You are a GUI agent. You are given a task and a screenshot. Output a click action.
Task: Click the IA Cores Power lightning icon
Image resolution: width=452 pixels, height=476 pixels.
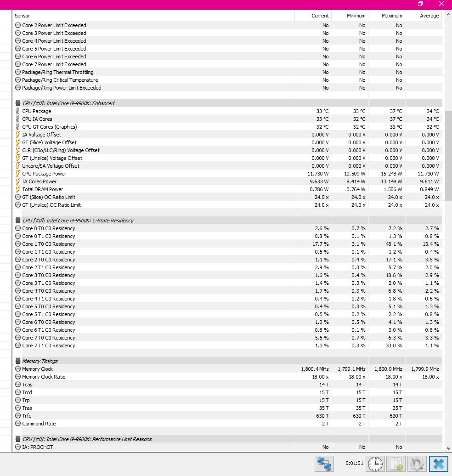point(18,181)
